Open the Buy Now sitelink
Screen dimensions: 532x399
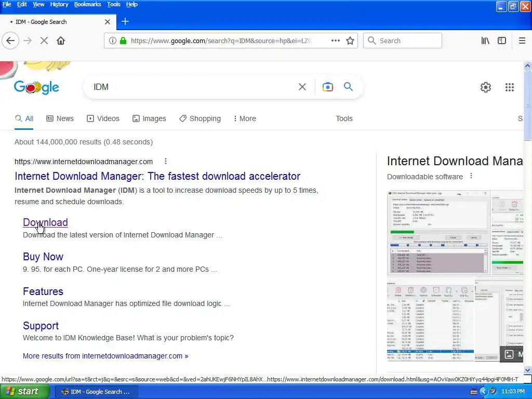[43, 257]
